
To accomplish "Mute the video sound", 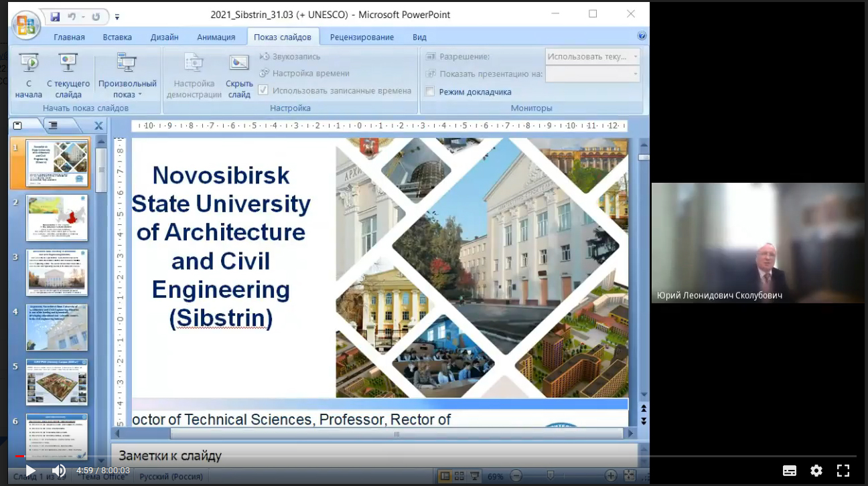I will point(59,471).
